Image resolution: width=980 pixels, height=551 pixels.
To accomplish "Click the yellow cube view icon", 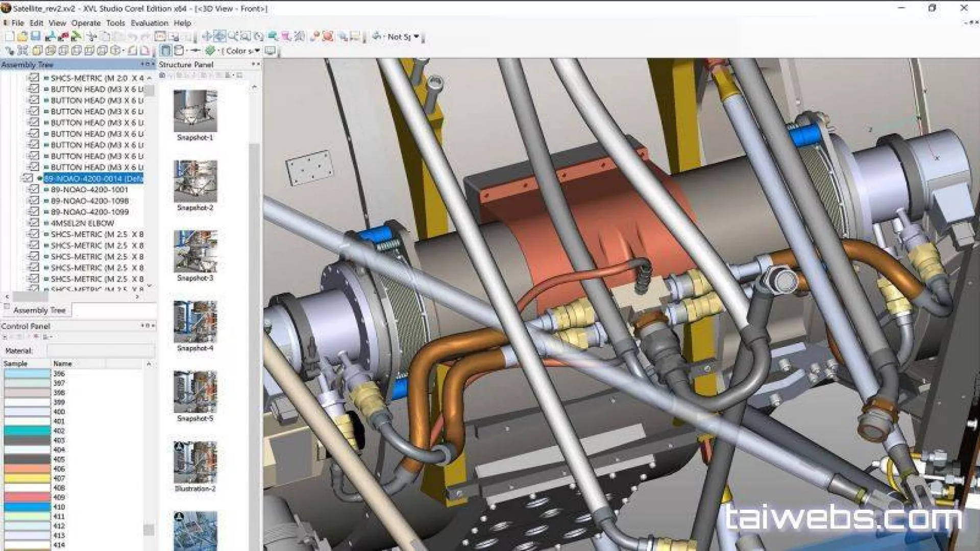I will click(37, 51).
